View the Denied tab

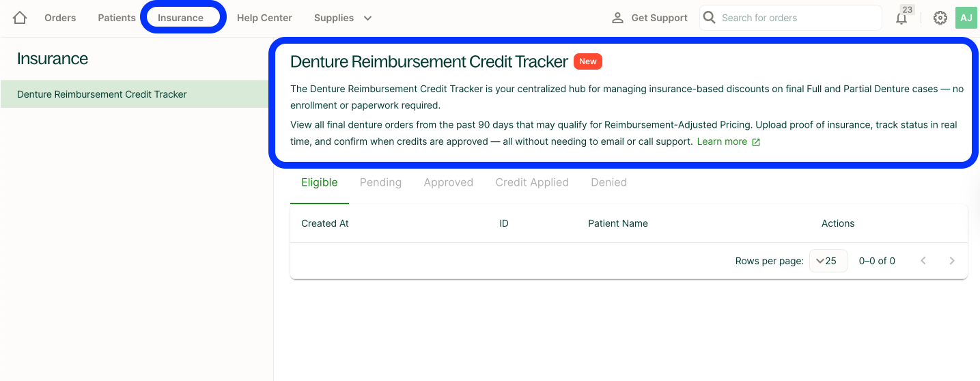coord(608,182)
